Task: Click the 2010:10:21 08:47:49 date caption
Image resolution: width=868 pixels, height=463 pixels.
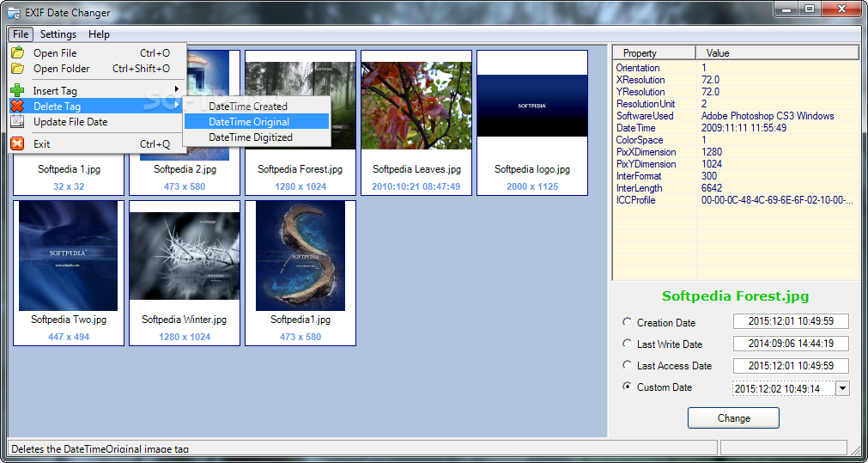Action: tap(416, 186)
